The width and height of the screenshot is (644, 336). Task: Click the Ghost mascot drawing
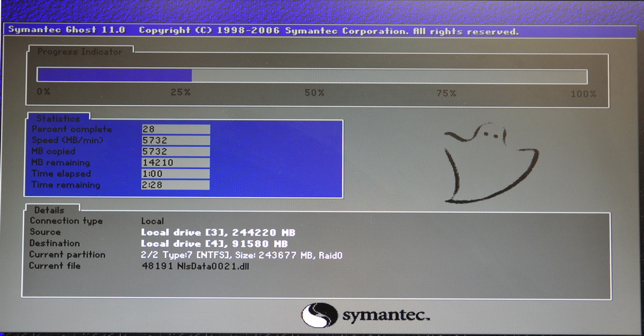(491, 163)
